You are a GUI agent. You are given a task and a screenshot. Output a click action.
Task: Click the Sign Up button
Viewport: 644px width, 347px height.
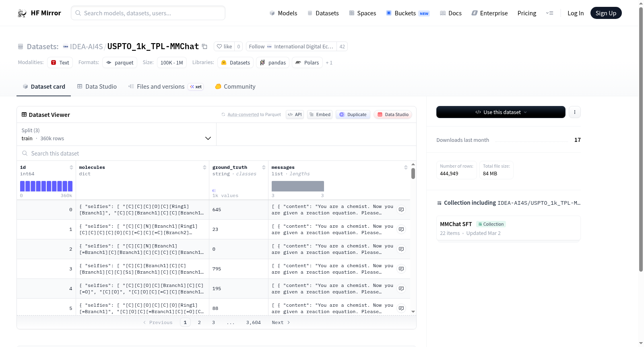pyautogui.click(x=606, y=13)
